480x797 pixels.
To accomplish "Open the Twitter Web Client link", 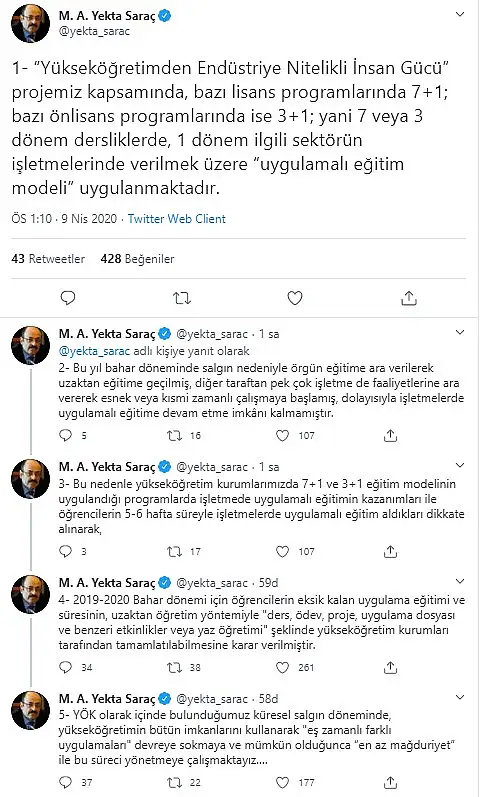I will (176, 219).
